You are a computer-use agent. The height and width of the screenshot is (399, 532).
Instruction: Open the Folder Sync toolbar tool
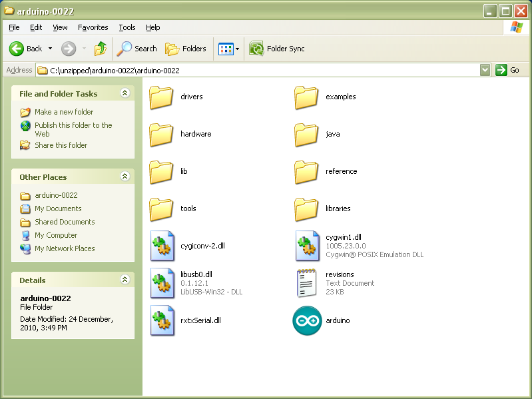tap(277, 49)
